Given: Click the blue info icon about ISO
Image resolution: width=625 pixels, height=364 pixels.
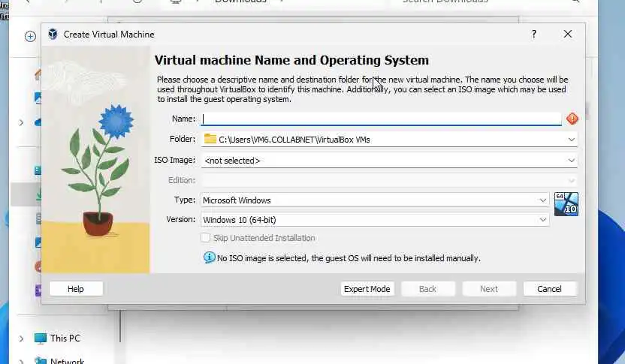Looking at the screenshot, I should click(x=210, y=257).
